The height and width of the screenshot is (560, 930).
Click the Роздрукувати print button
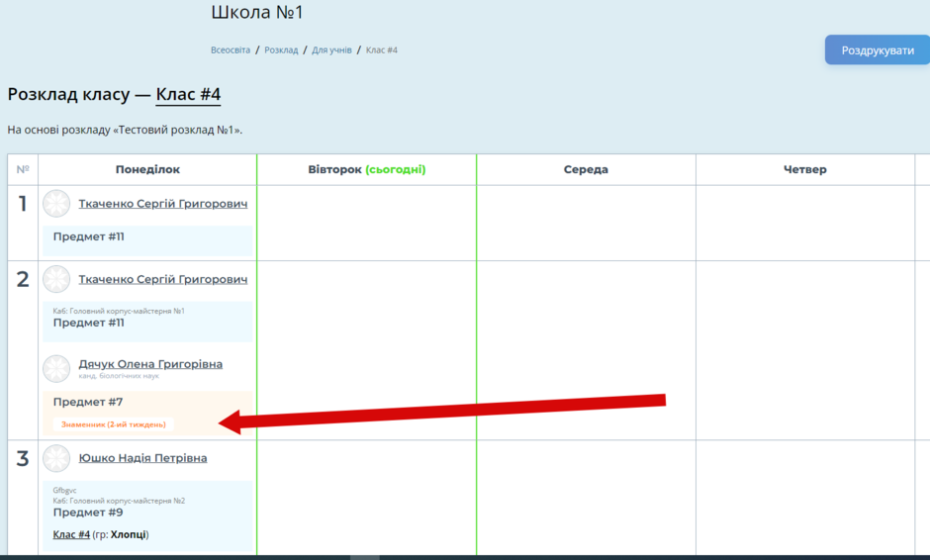click(x=878, y=50)
